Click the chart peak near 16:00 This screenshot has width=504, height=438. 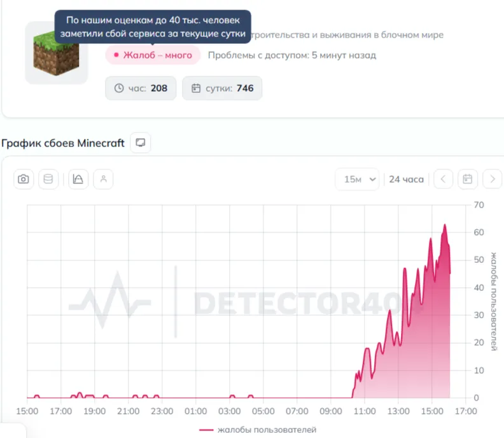tap(445, 225)
